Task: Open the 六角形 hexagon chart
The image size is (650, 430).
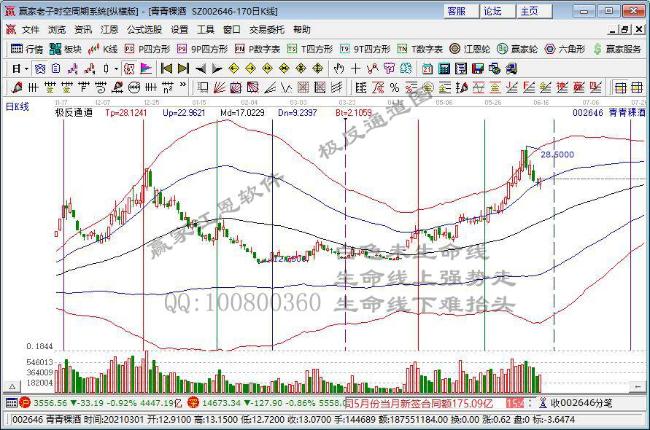Action: pyautogui.click(x=565, y=49)
